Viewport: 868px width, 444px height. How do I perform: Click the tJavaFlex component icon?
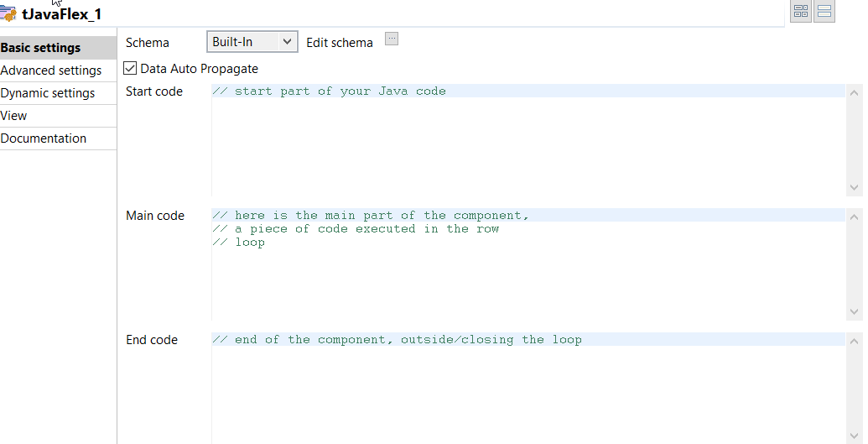click(x=8, y=14)
